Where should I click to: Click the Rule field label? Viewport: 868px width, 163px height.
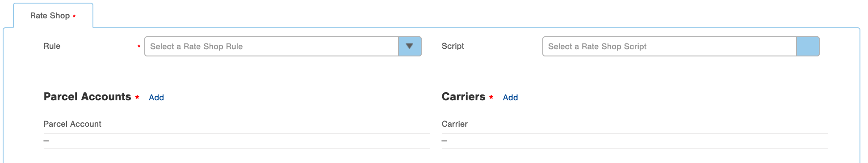[x=52, y=46]
